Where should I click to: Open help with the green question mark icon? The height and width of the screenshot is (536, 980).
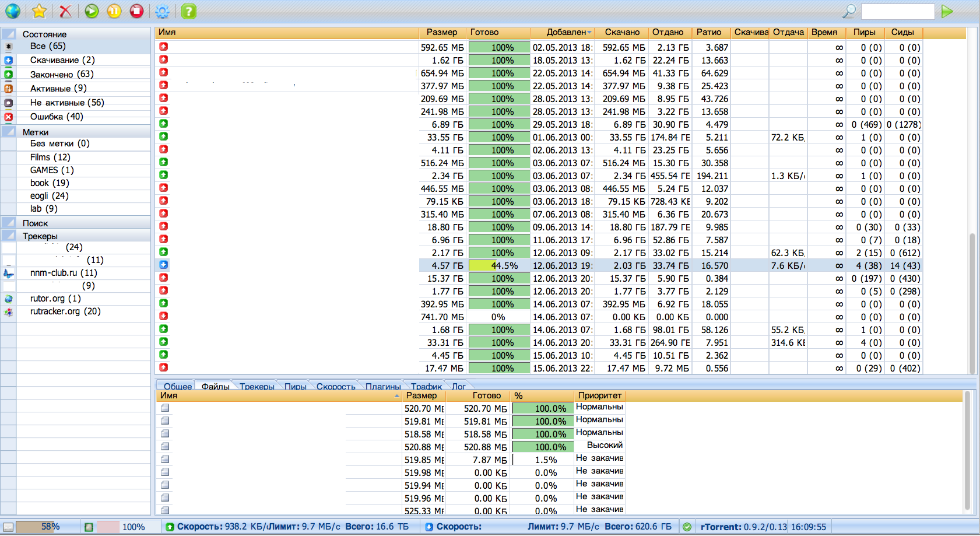(188, 10)
